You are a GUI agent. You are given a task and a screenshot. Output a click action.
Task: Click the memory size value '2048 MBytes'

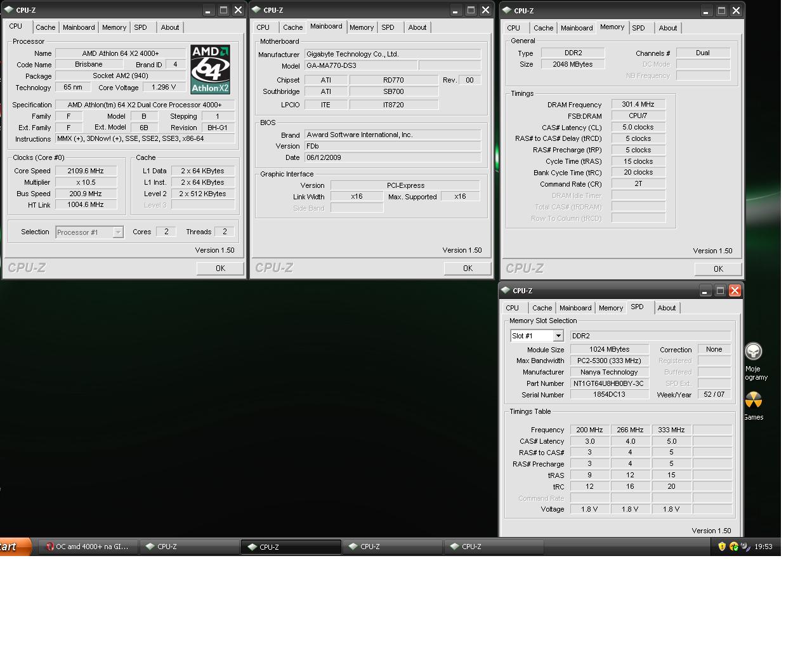pos(573,64)
